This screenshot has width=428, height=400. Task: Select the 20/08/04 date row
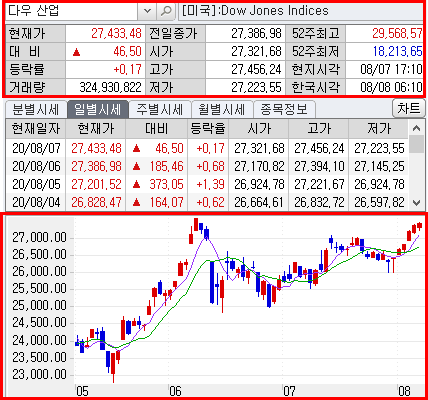(207, 202)
